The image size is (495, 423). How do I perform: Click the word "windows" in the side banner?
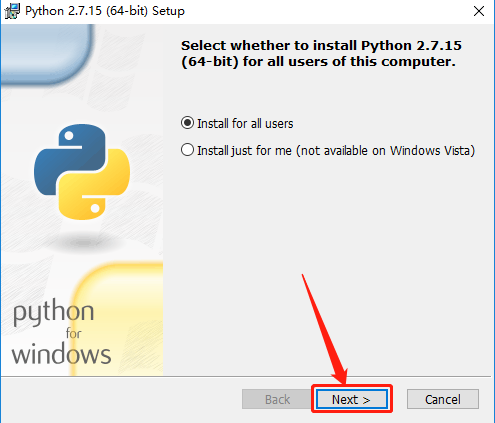pos(61,354)
